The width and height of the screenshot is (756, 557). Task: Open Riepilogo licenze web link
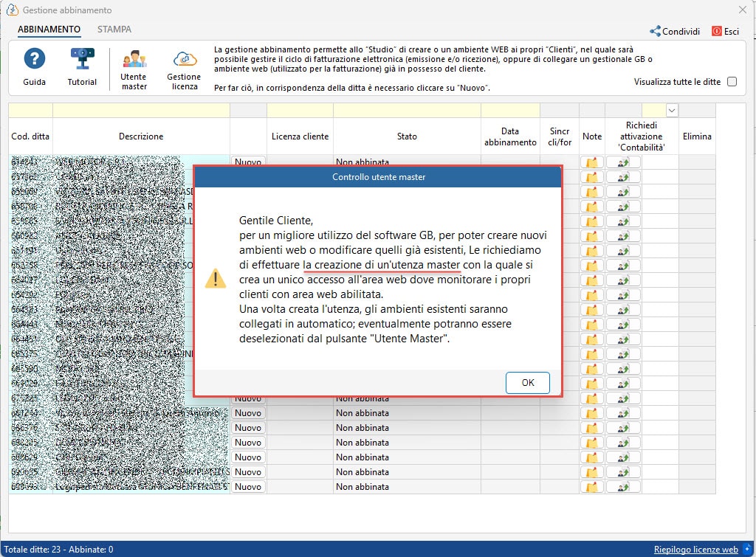(695, 550)
